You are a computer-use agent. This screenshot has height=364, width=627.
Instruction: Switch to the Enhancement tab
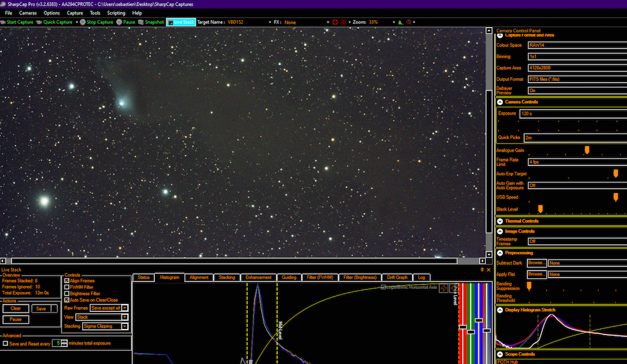coord(258,277)
